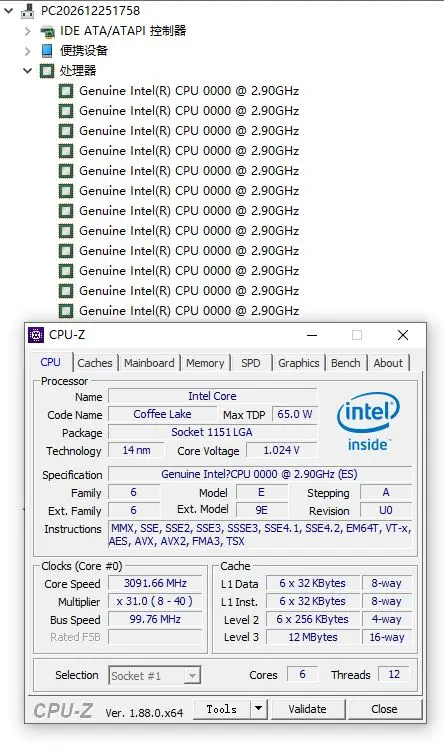Close the CPU-Z window with X
The image size is (444, 747).
(x=403, y=335)
